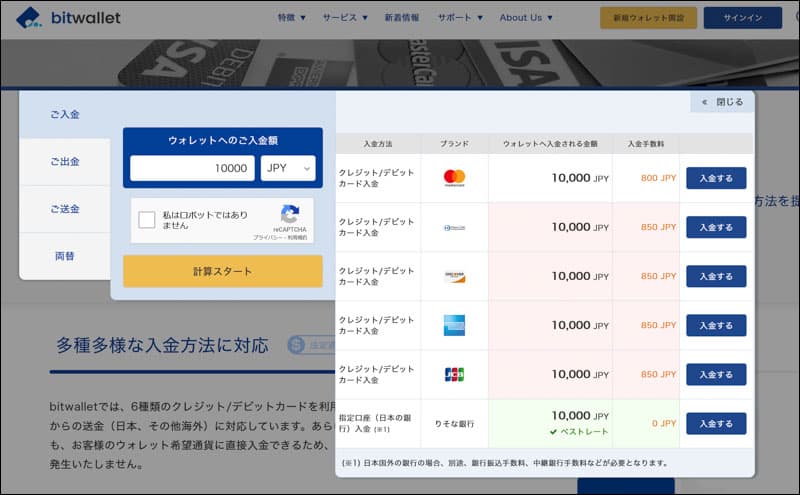800x495 pixels.
Task: Close the results panel with 閉じる
Action: point(722,102)
